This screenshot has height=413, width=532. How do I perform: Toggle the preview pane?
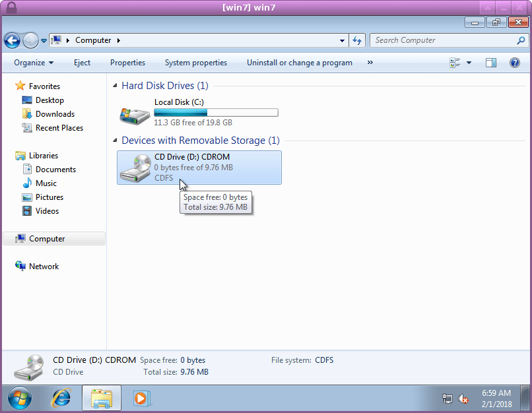click(x=490, y=62)
